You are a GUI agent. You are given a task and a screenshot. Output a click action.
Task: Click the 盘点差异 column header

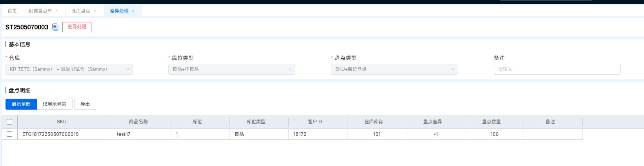pos(432,122)
